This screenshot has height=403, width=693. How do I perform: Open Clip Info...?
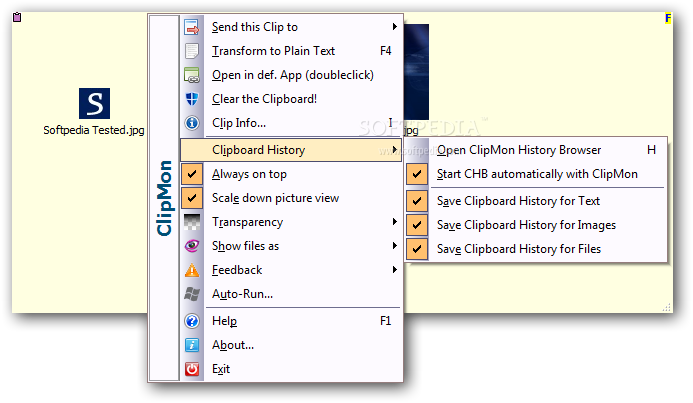292,123
